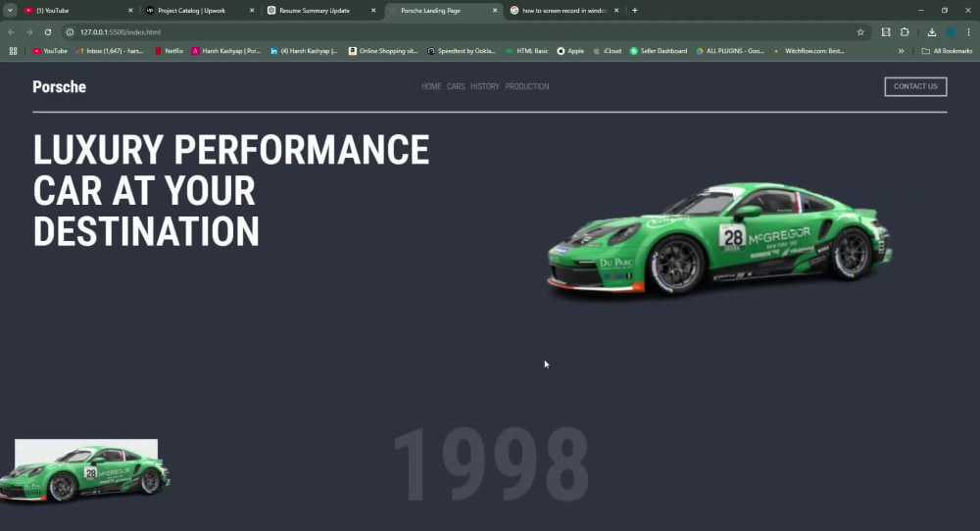The height and width of the screenshot is (531, 980).
Task: Open the ALL PLUGINS bookmark
Action: click(x=730, y=51)
